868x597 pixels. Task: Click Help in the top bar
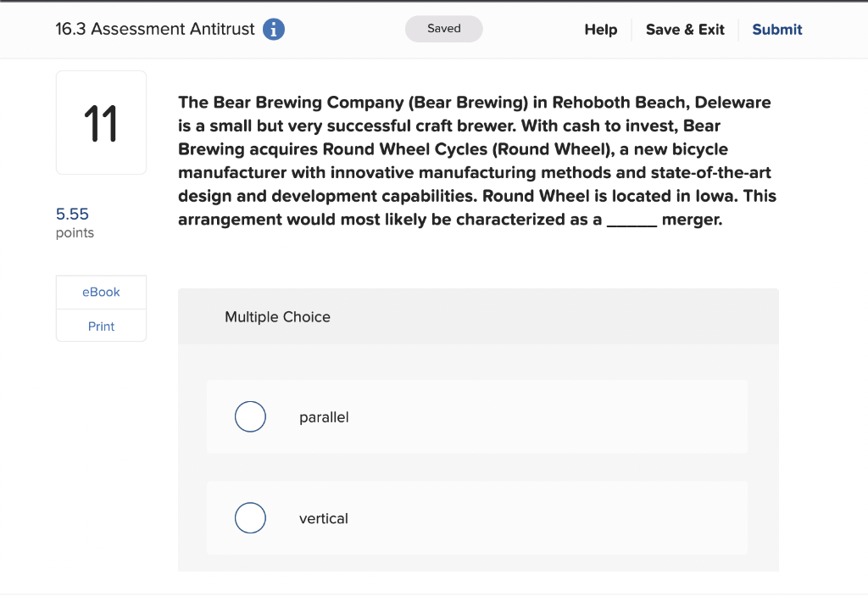(x=600, y=29)
